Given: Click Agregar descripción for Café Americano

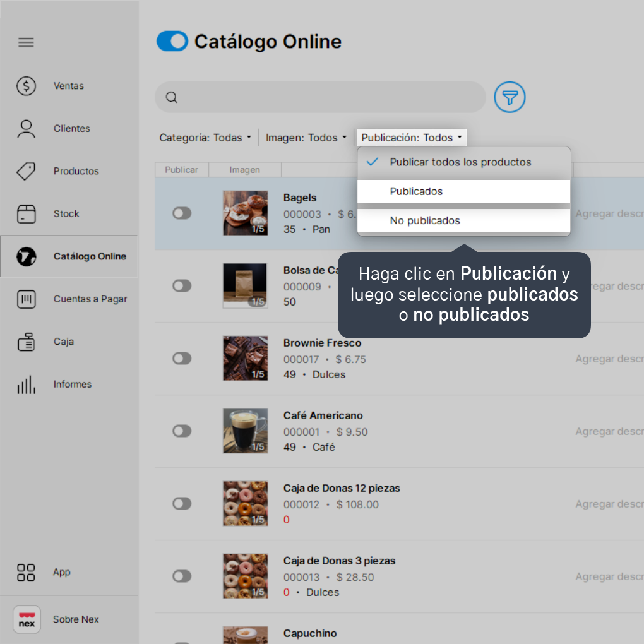Looking at the screenshot, I should pos(609,431).
